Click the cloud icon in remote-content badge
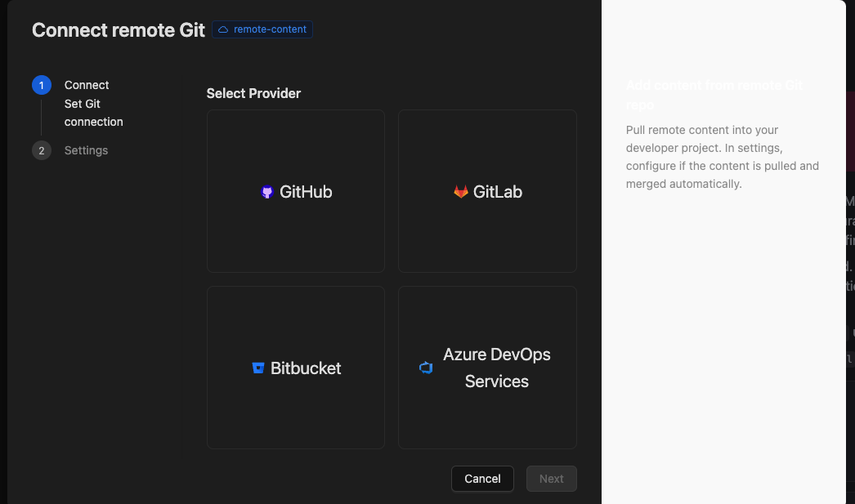Viewport: 855px width, 504px height. 223,29
